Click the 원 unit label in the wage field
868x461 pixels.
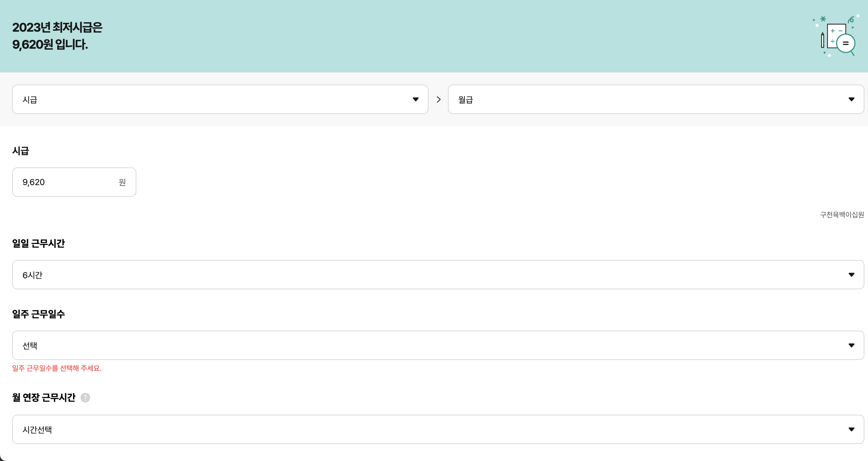coord(122,182)
